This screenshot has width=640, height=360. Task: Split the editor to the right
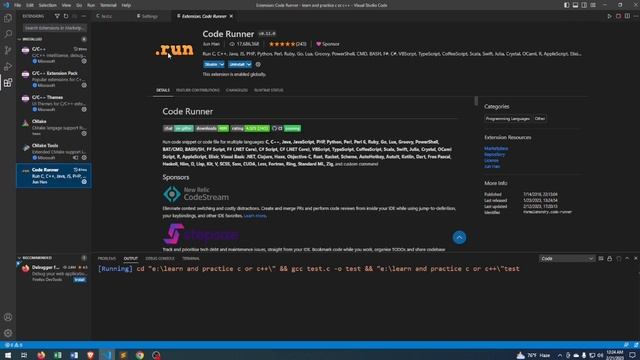coord(627,16)
